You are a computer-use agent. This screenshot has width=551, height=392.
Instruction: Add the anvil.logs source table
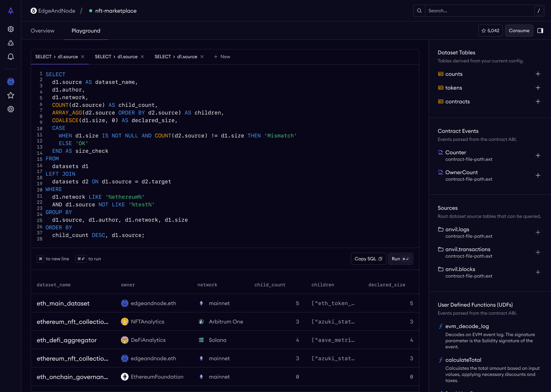538,232
